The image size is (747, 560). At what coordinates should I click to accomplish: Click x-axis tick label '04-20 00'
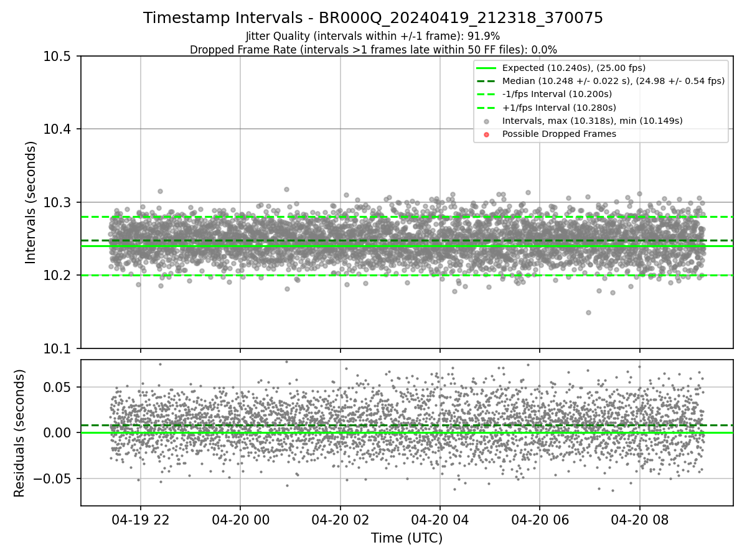[240, 520]
